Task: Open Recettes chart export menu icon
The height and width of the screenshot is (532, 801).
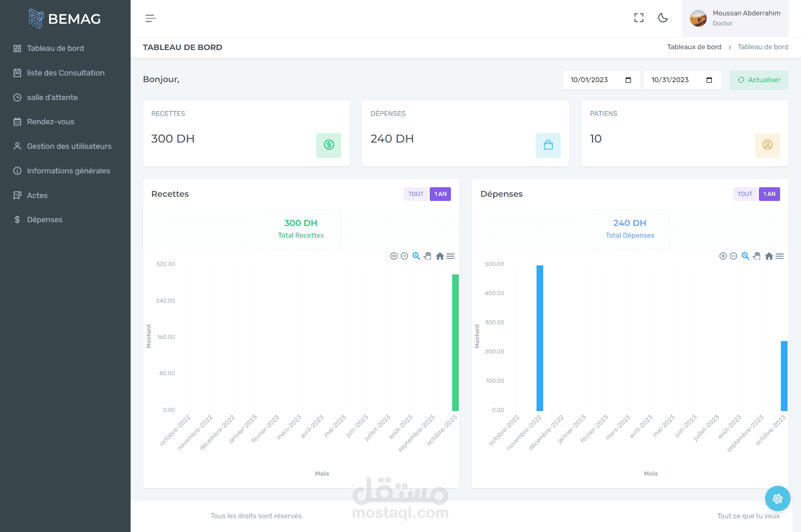Action: coord(451,256)
